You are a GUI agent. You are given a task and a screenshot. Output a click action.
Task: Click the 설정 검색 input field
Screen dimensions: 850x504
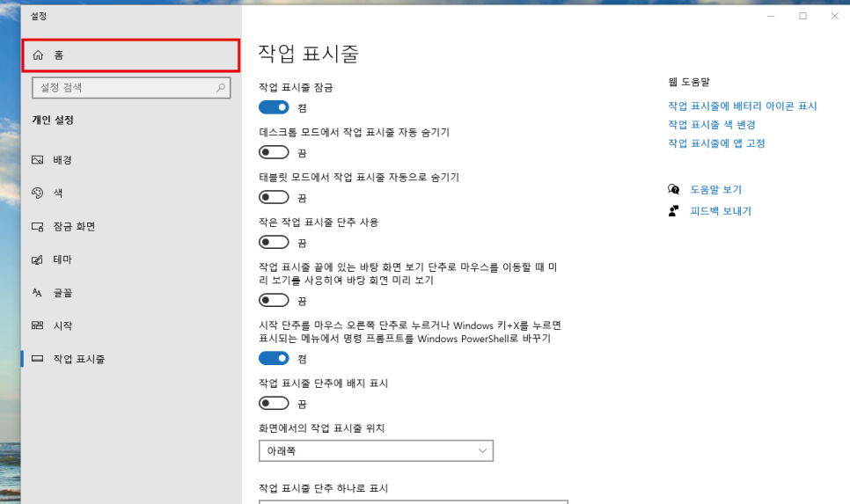[131, 87]
